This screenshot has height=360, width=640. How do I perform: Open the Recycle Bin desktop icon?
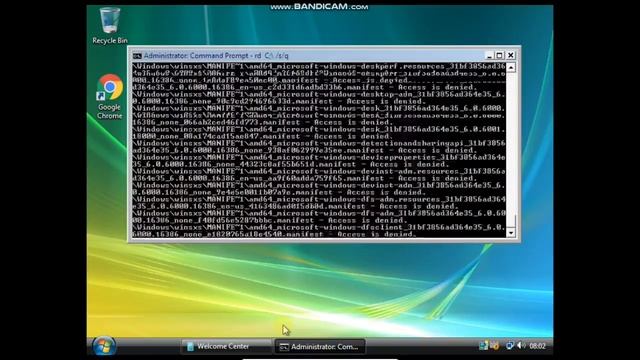pos(109,26)
